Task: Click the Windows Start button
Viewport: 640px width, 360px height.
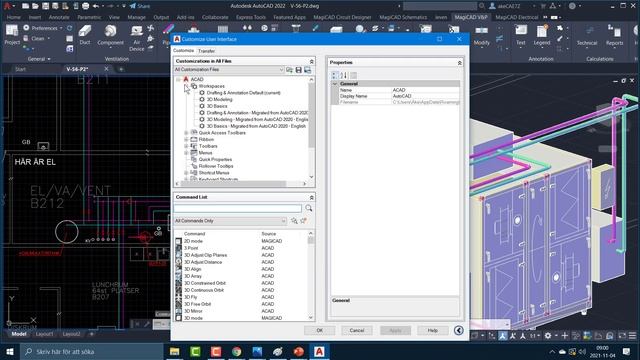Action: 10,351
